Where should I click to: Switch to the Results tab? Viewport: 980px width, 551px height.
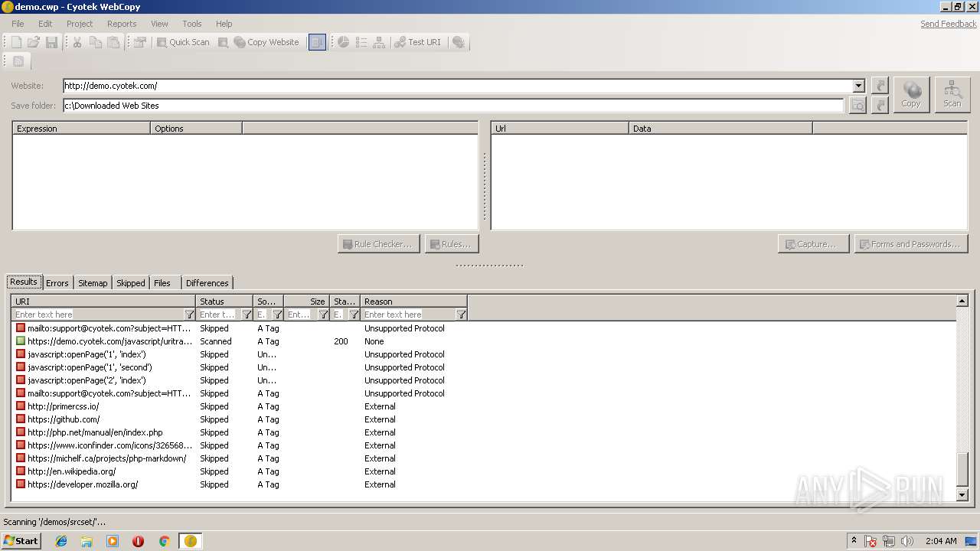[24, 282]
